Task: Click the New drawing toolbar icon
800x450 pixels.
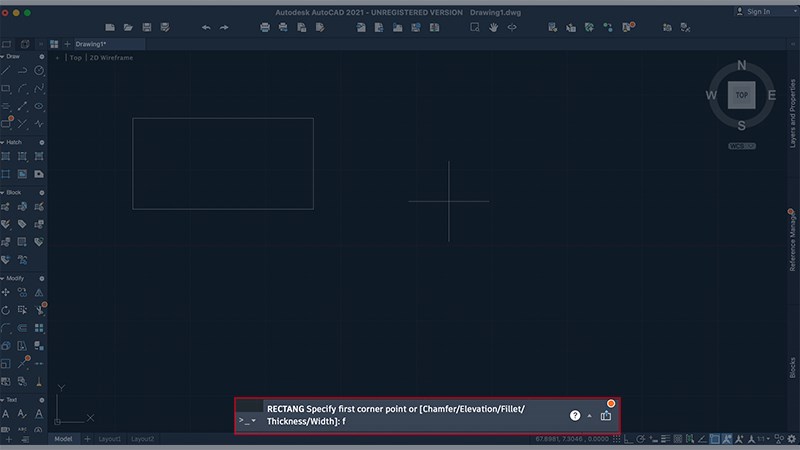Action: point(110,27)
